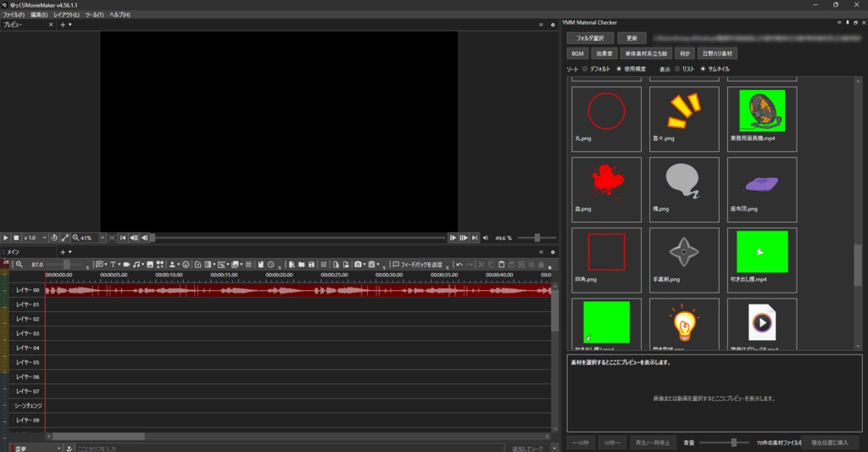This screenshot has height=452, width=868.
Task: Open the ファイル(F) menu
Action: tap(14, 15)
